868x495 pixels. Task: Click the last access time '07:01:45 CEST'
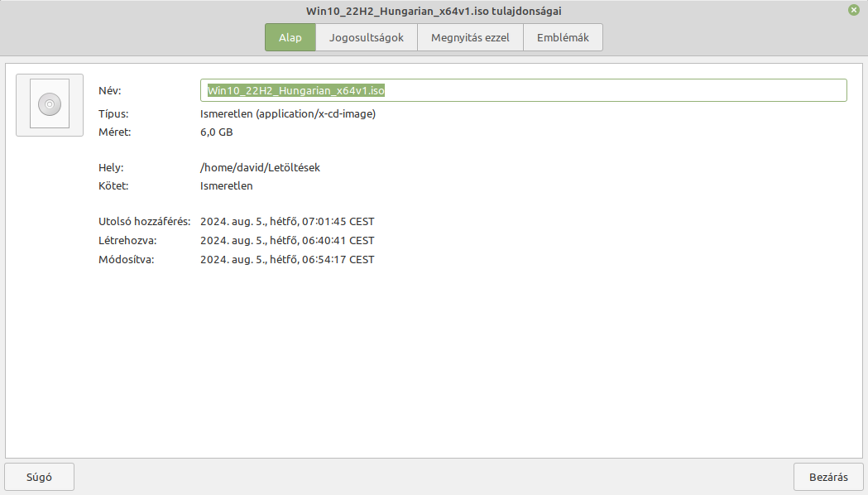(x=338, y=222)
